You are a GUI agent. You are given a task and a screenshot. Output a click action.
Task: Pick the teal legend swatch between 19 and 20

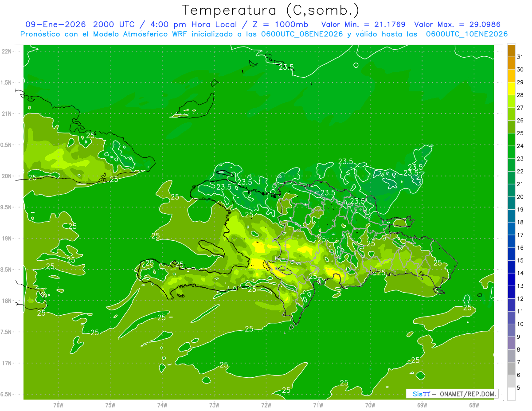[511, 203]
